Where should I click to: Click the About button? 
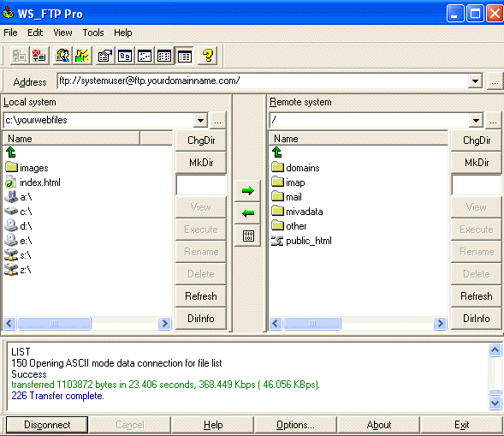point(379,425)
